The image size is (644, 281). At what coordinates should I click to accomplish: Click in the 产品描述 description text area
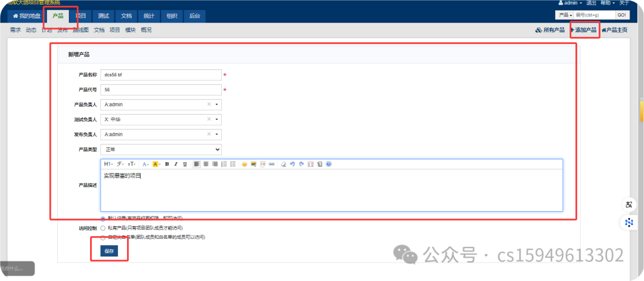coord(332,190)
